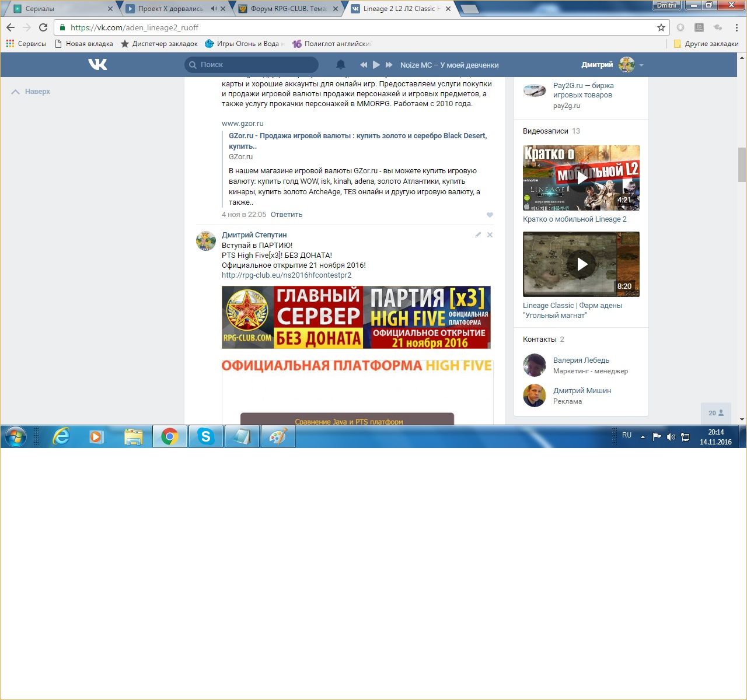Open the Полиглот английский bookmark
This screenshot has width=747, height=700.
click(331, 44)
